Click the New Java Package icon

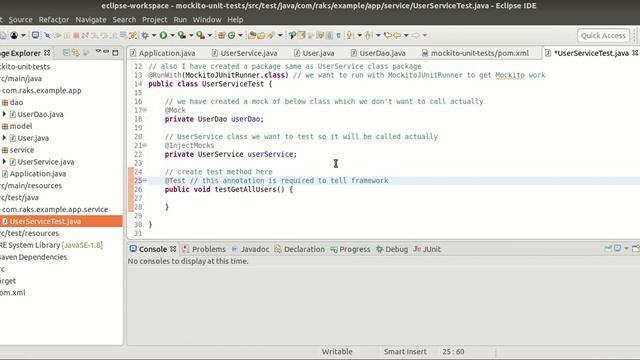[222, 36]
